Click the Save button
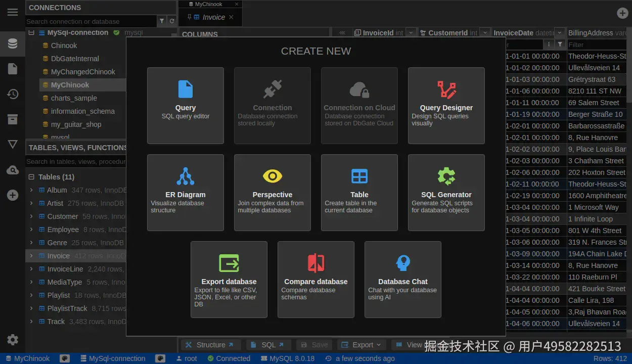This screenshot has width=632, height=364. tap(314, 345)
